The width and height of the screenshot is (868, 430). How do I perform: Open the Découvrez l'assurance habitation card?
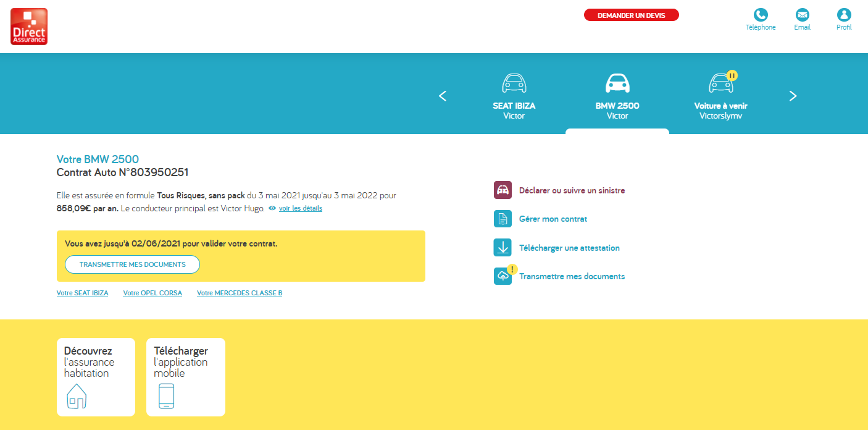click(x=96, y=377)
